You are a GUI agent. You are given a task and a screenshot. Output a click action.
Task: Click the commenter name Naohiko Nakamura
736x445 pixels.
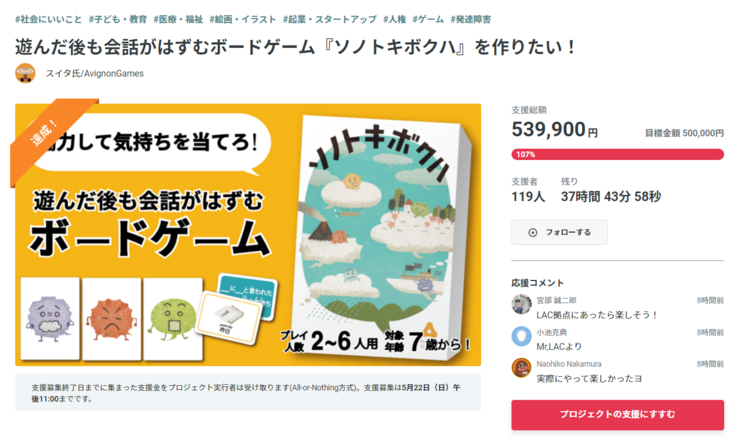pyautogui.click(x=571, y=363)
